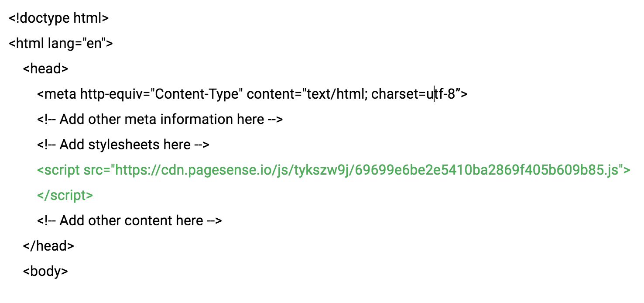Viewport: 644px width, 303px height.
Task: Click the green closing script tag
Action: [x=65, y=196]
